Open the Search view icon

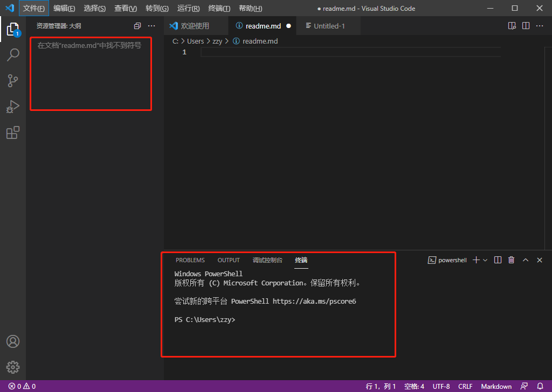(x=13, y=55)
